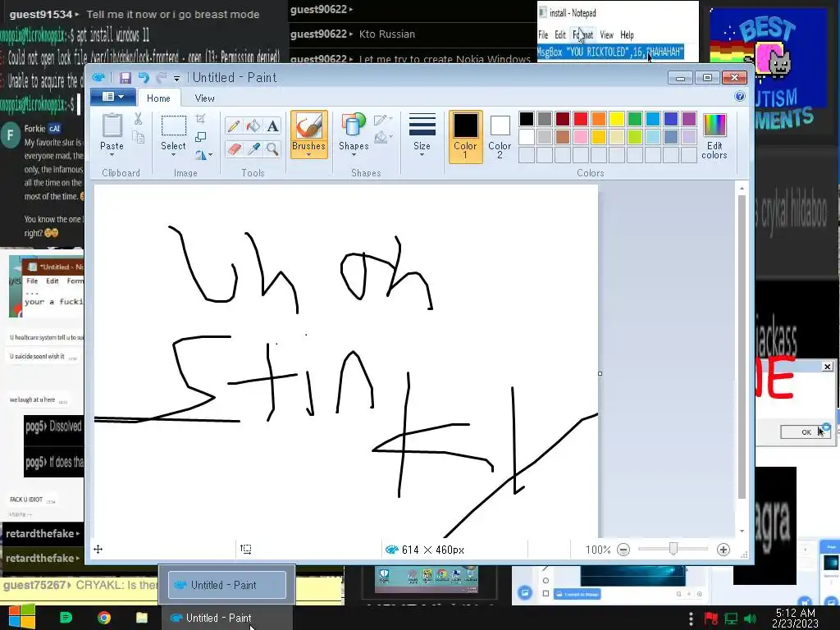Select the Color picker eyedropper tool
Image resolution: width=840 pixels, height=630 pixels.
(x=253, y=148)
